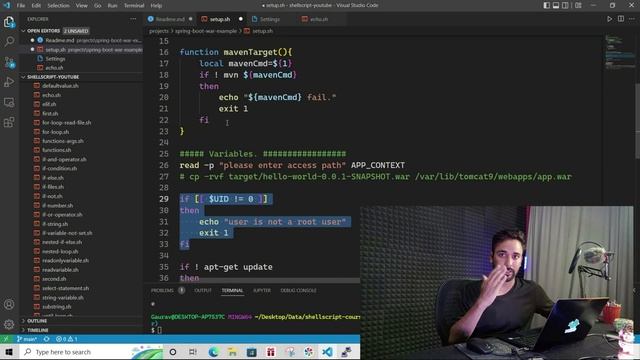The image size is (640, 360).
Task: Click the projects breadcrumb
Action: [x=159, y=31]
